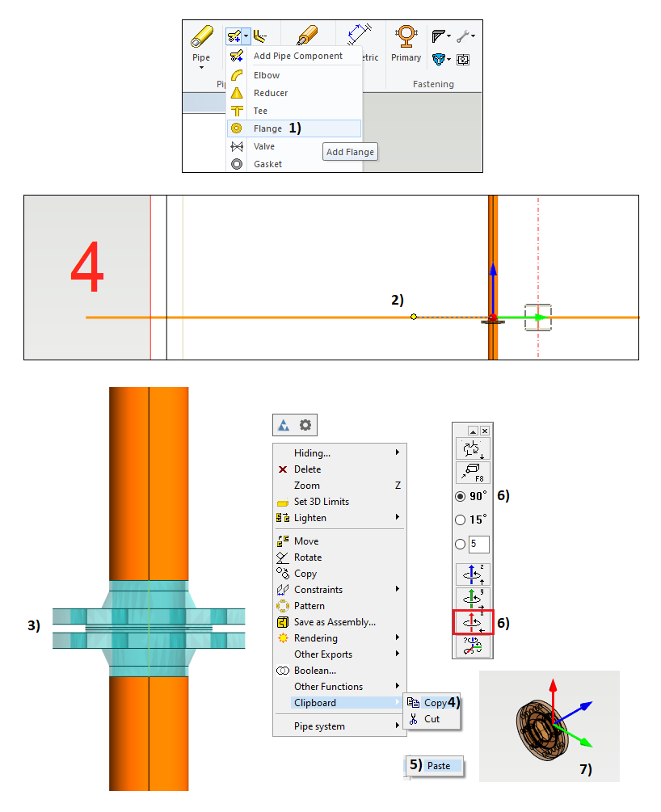Collapse the rotation panel with up arrow
Image resolution: width=661 pixels, height=812 pixels.
coord(473,431)
